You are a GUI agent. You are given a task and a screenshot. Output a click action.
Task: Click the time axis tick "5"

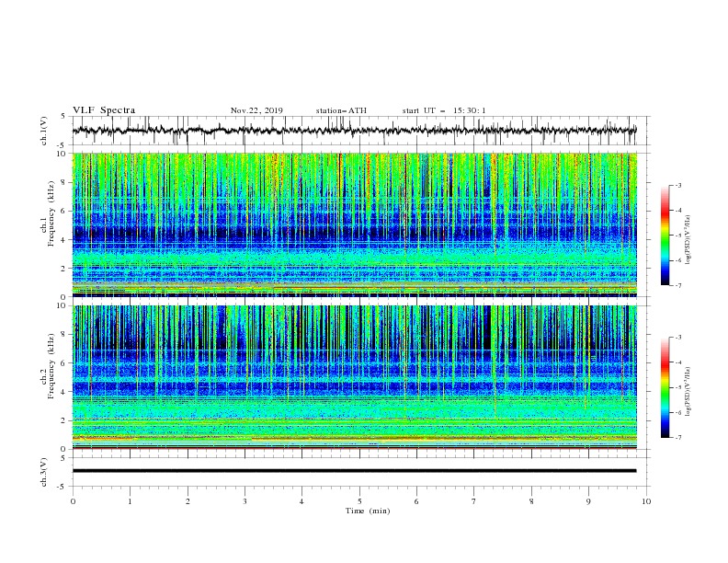coord(359,501)
